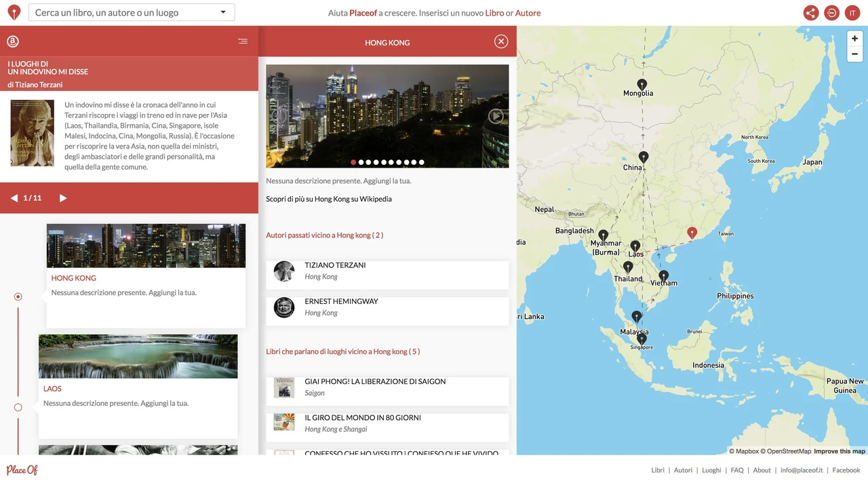868x490 pixels.
Task: Click Tiziano Terzani's portrait avatar
Action: pos(284,271)
